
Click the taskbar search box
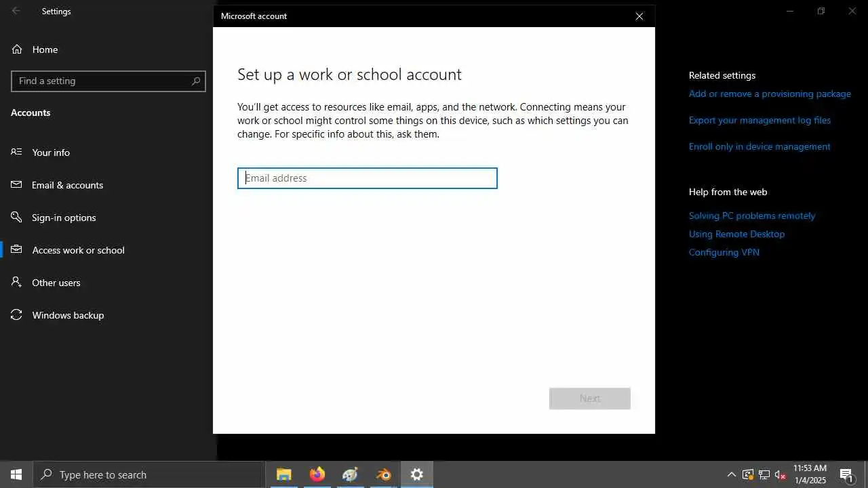pos(149,474)
